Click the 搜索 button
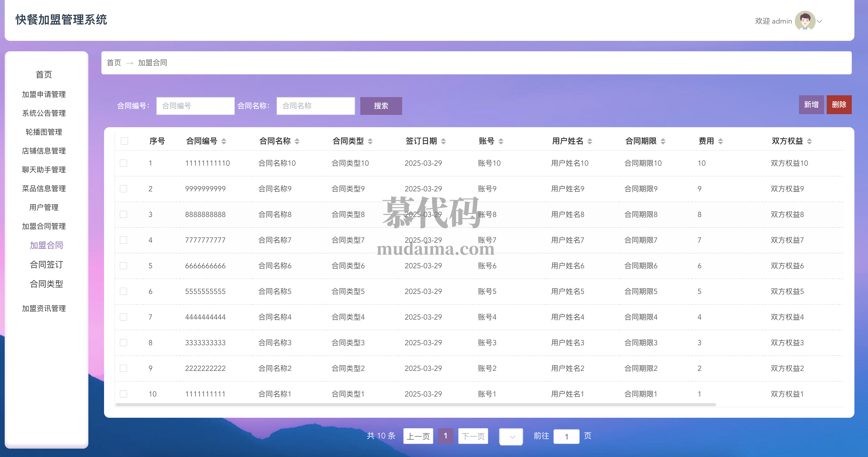 (381, 106)
